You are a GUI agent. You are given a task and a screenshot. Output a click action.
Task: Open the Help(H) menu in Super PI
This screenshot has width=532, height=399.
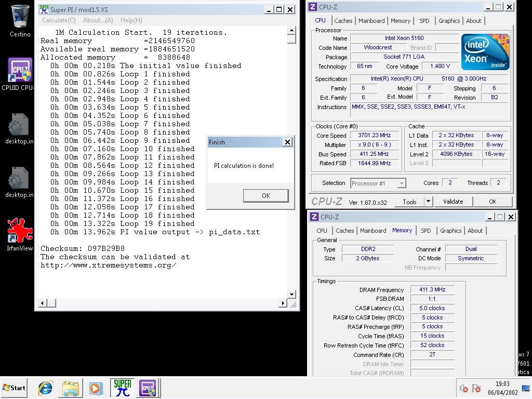tap(131, 20)
